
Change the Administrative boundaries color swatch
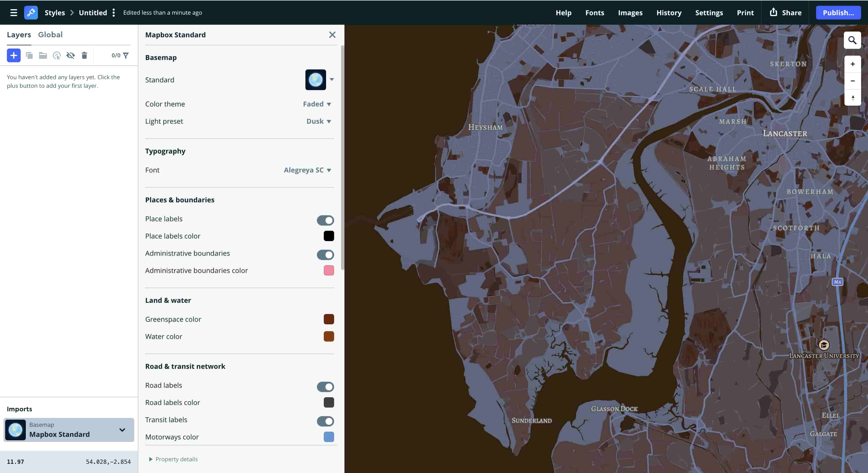coord(329,271)
